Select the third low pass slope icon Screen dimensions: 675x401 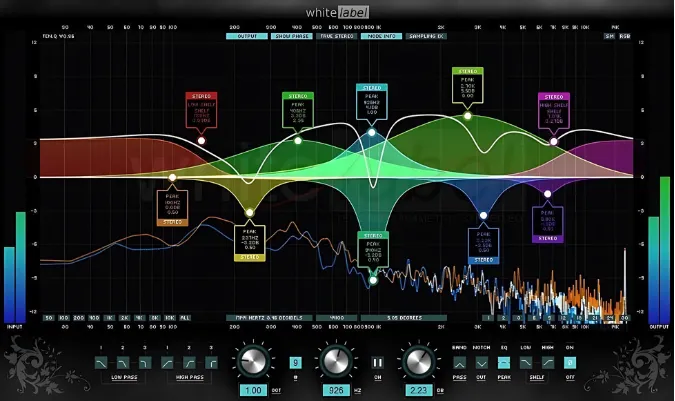[145, 363]
